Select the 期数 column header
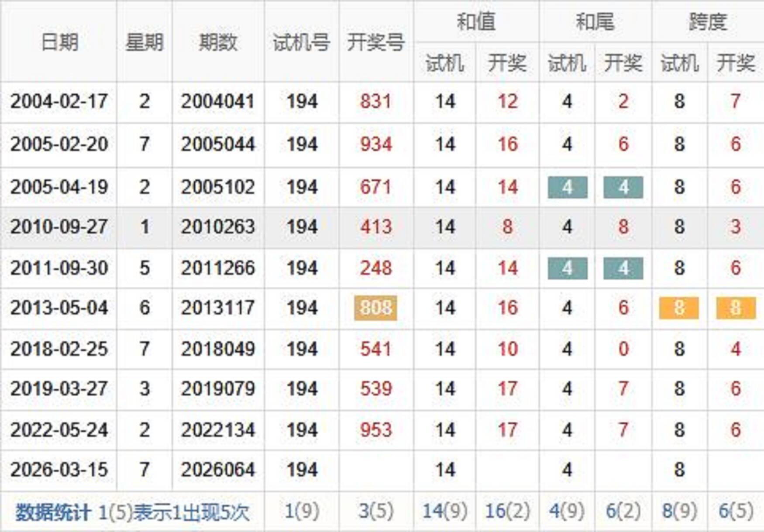Screen dimensions: 764x532 point(218,42)
